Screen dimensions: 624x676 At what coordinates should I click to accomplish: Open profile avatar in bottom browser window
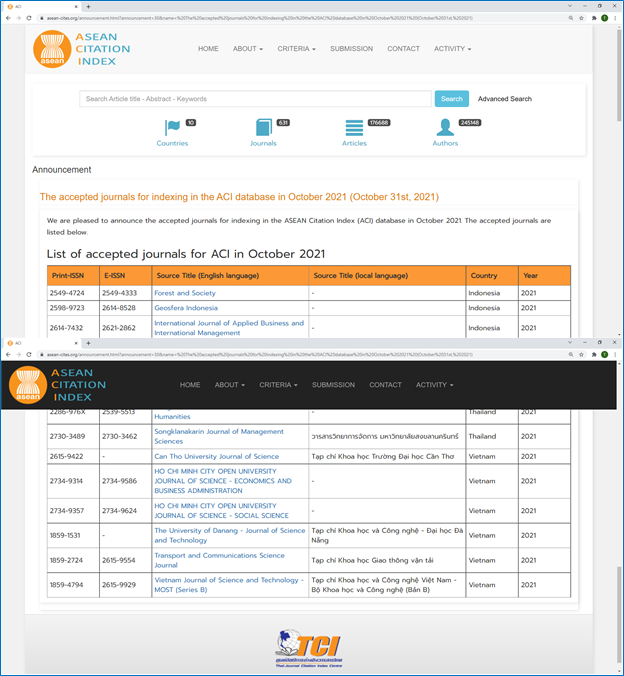pos(605,354)
